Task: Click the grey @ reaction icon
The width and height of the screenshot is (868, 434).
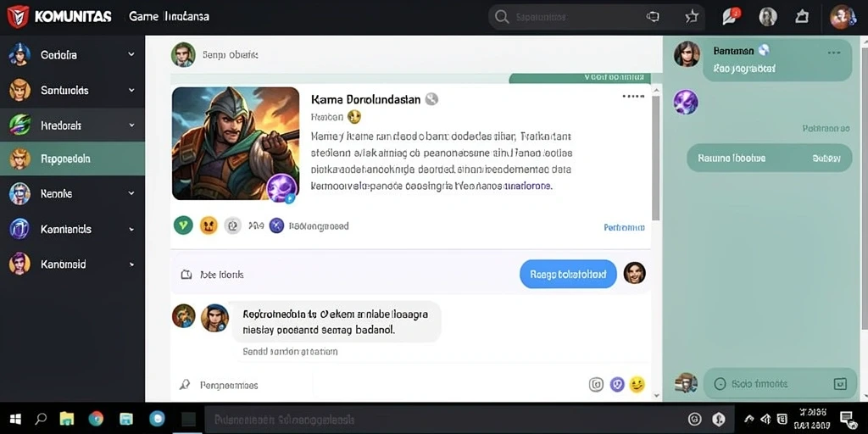Action: (233, 225)
